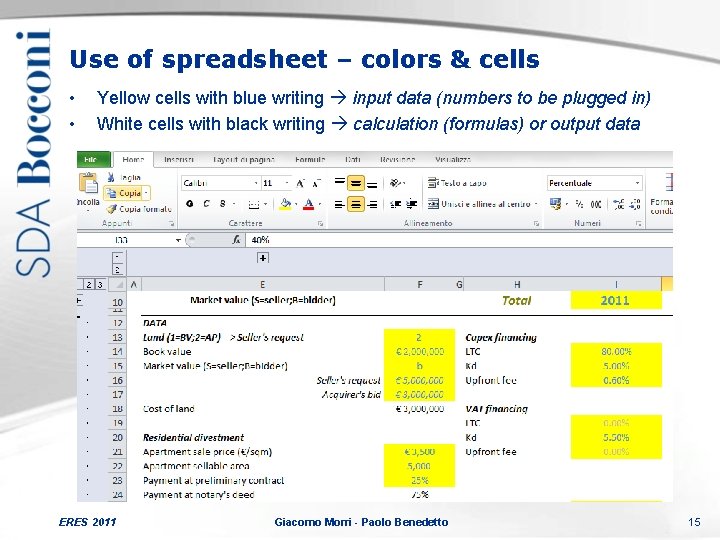Image resolution: width=720 pixels, height=540 pixels.
Task: Switch to the Inserisci tab
Action: click(179, 159)
